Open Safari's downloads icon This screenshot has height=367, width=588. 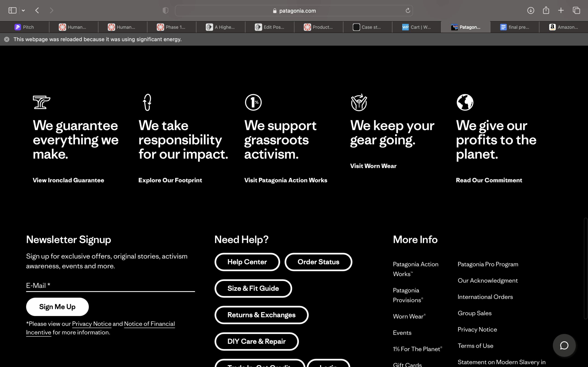coord(531,11)
